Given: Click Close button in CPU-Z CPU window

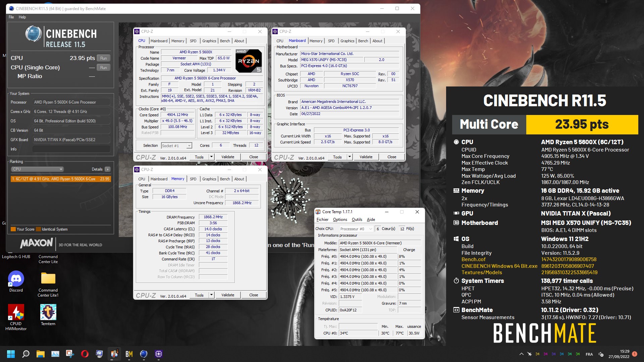Looking at the screenshot, I should coord(254,157).
